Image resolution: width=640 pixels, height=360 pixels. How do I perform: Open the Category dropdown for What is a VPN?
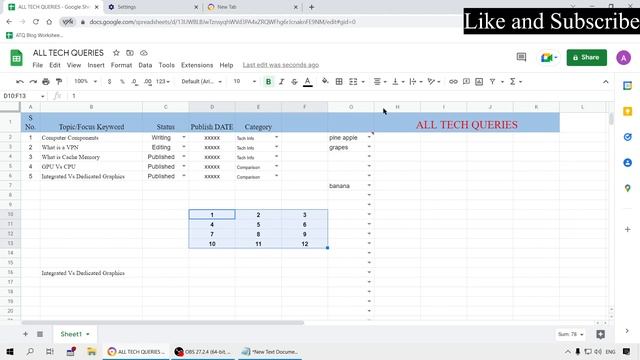coord(277,147)
